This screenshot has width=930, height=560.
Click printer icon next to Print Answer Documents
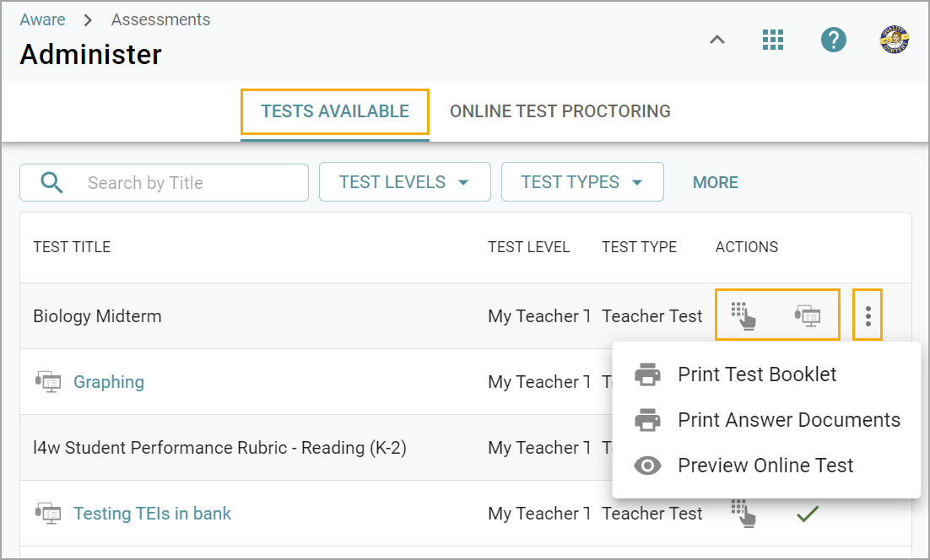647,420
